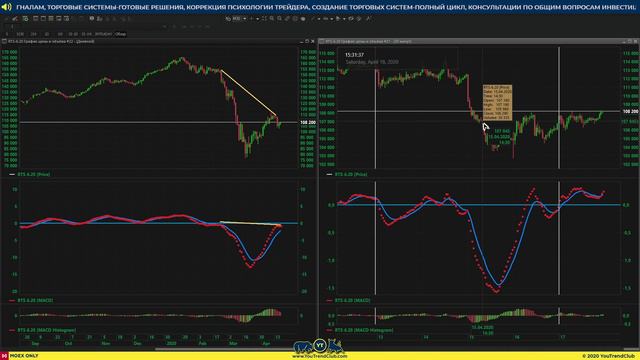Click the RTS-6.20 [Price] legend in the right chart
640x360 pixels.
[351, 174]
